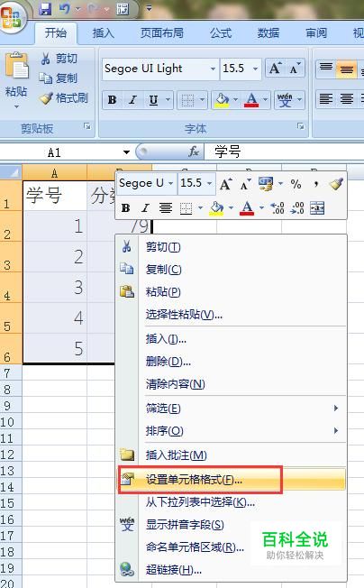Center text in ribbon alignment group
Screen dimensions: 364x588
point(346,99)
